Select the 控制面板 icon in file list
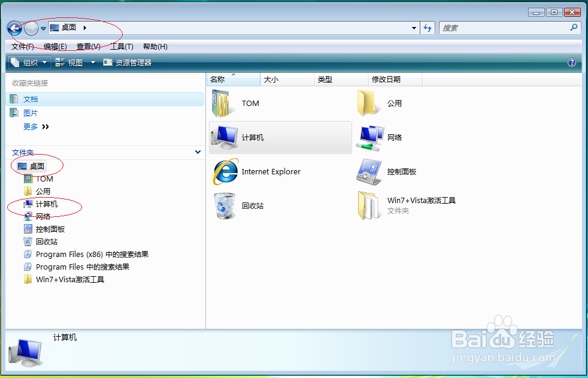 [x=369, y=172]
